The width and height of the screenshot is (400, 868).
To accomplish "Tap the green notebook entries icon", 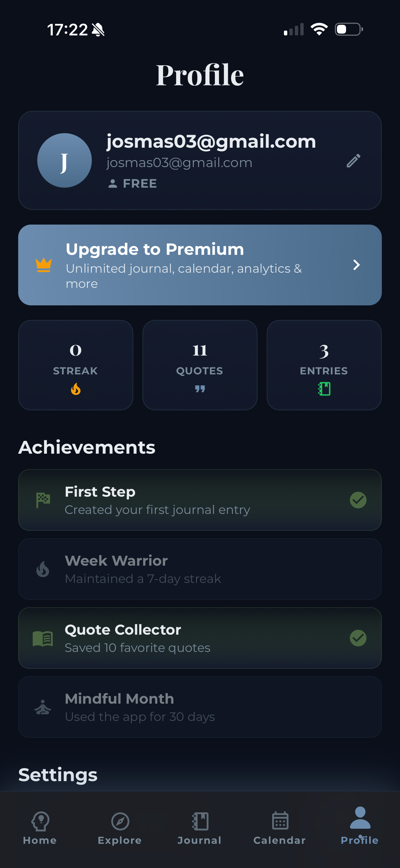I will (x=324, y=389).
